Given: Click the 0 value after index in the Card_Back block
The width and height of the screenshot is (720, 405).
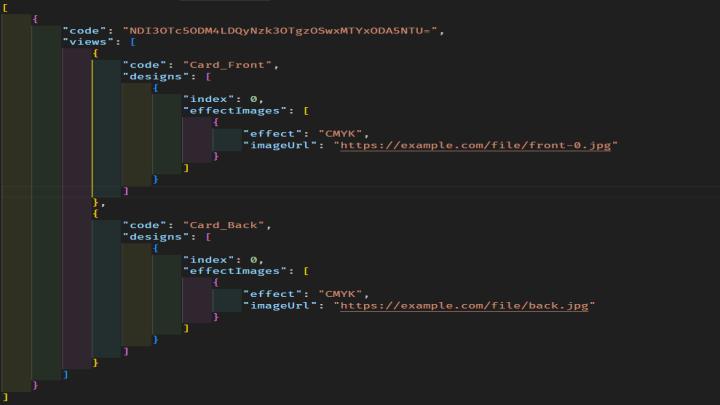Looking at the screenshot, I should [x=253, y=259].
